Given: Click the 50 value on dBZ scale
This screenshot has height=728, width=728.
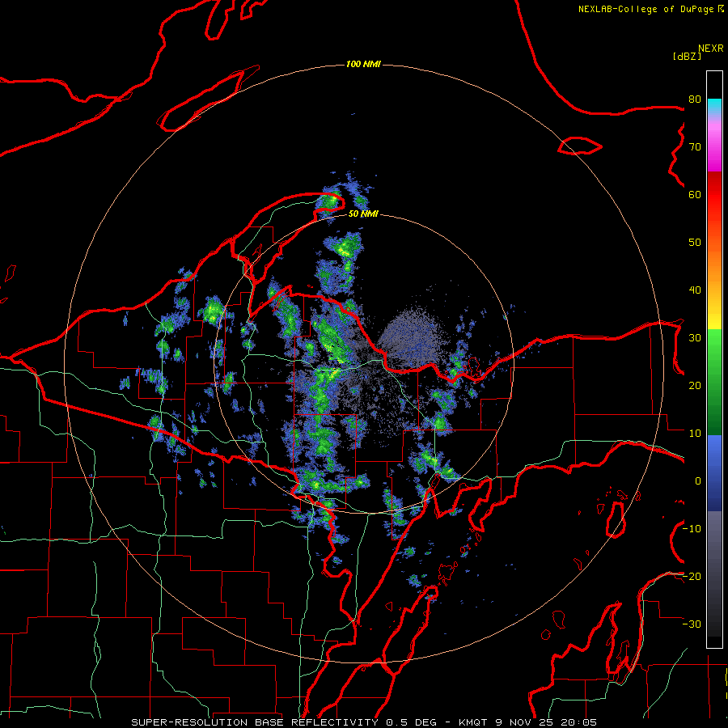Looking at the screenshot, I should [695, 243].
